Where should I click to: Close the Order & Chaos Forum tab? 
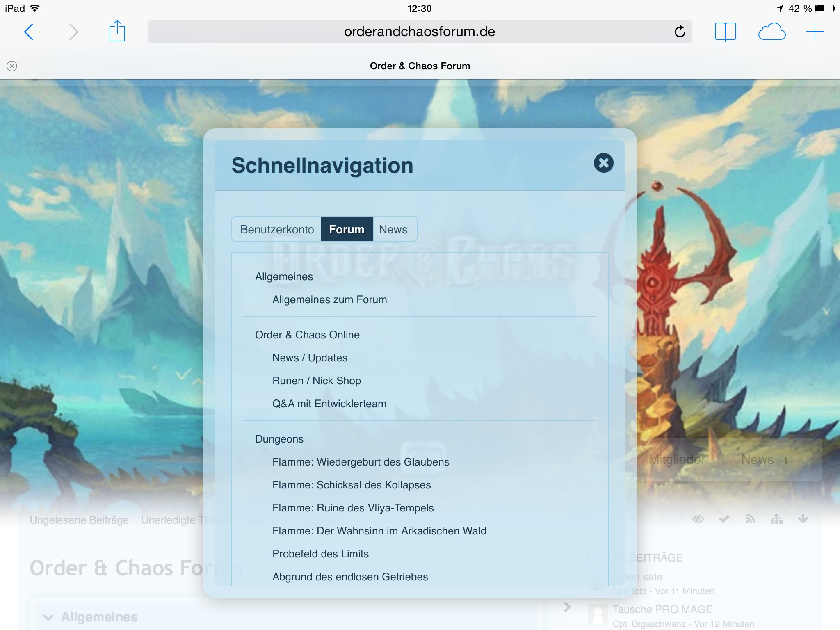tap(12, 66)
